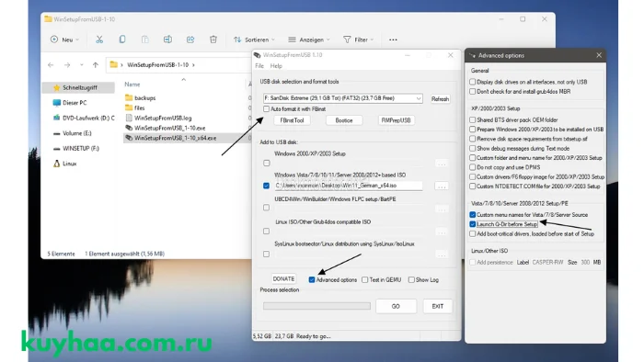Viewport: 644px width, 362px height.
Task: Go forward with Explorer forward arrow
Action: pos(67,65)
